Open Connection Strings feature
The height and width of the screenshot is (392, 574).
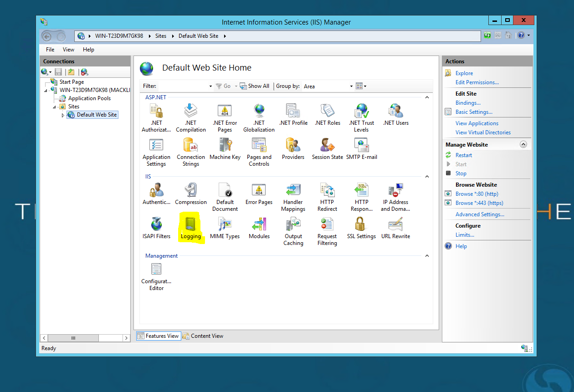click(x=191, y=152)
